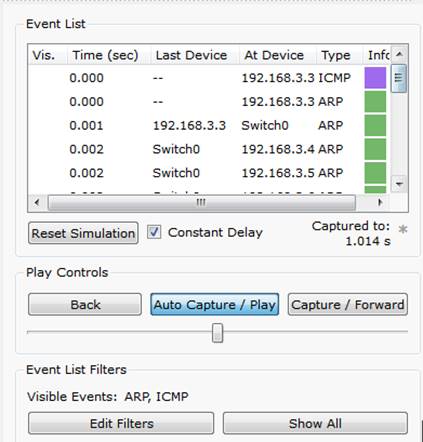Click Auto Capture / Play button
The width and height of the screenshot is (423, 442).
tap(215, 304)
